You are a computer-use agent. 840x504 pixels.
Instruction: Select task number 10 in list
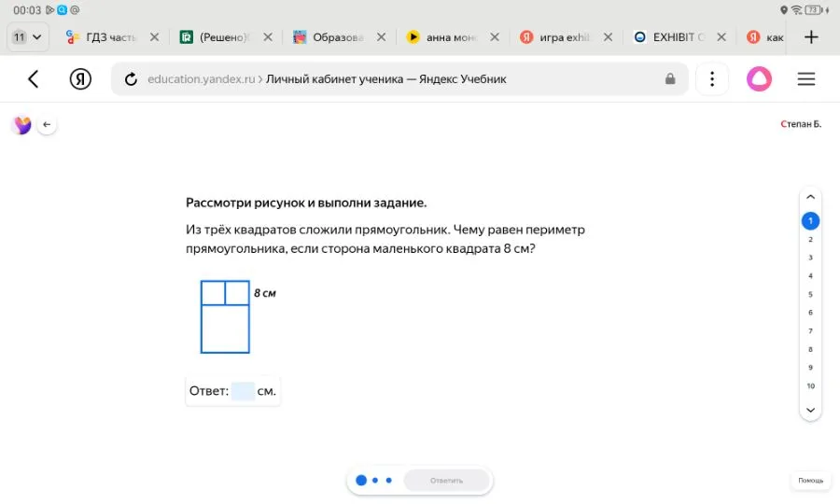810,385
